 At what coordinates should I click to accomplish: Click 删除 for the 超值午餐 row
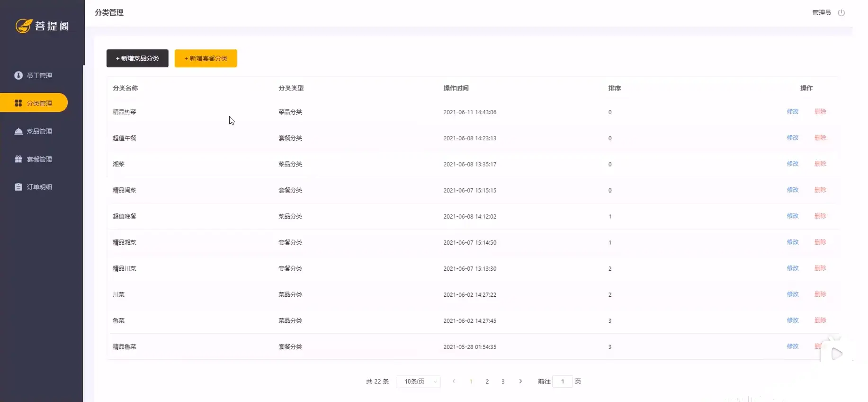tap(820, 138)
